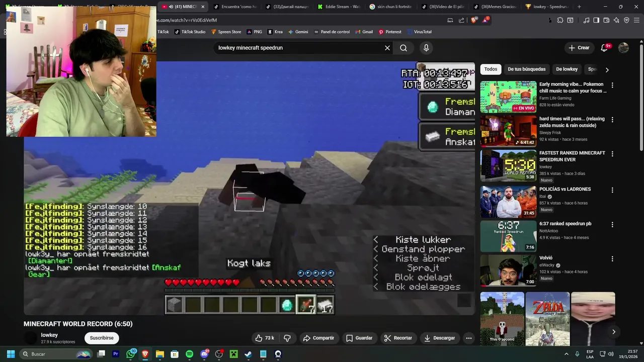Open Steam from the taskbar
Viewport: 644px width, 362px height.
[248, 354]
